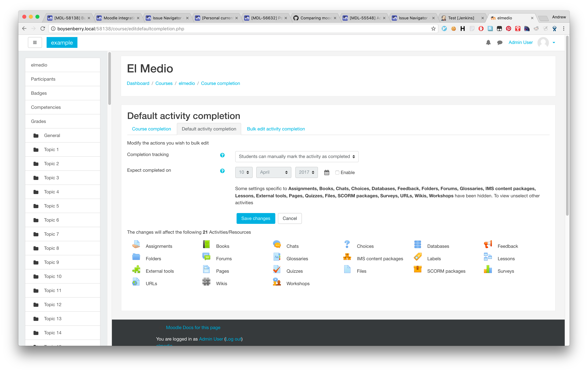Click the Choices question mark icon
This screenshot has width=588, height=372.
[347, 245]
